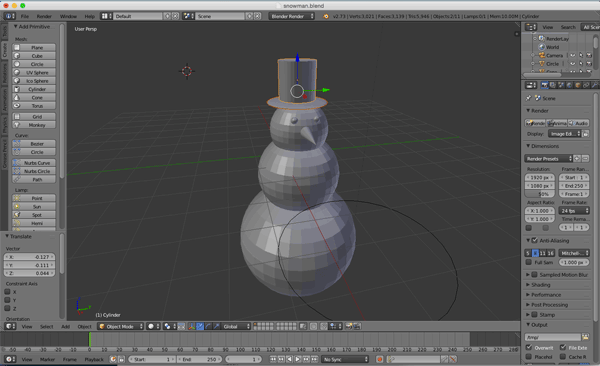Click the record keyframe button
600x366 pixels.
[x=380, y=359]
